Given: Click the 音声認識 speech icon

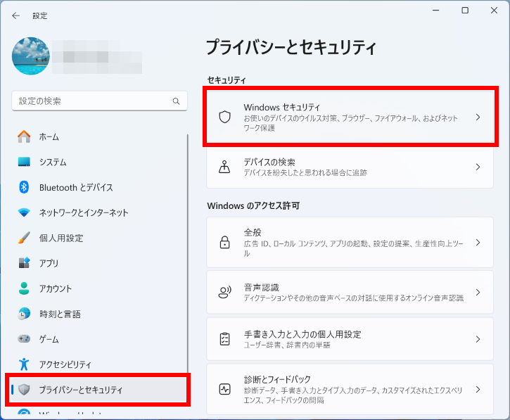Looking at the screenshot, I should click(x=224, y=292).
